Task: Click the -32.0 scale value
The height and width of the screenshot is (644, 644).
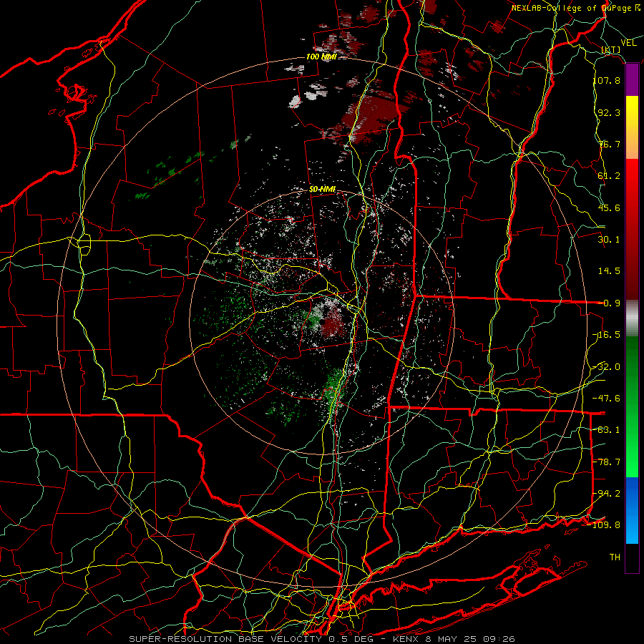Action: tap(607, 367)
